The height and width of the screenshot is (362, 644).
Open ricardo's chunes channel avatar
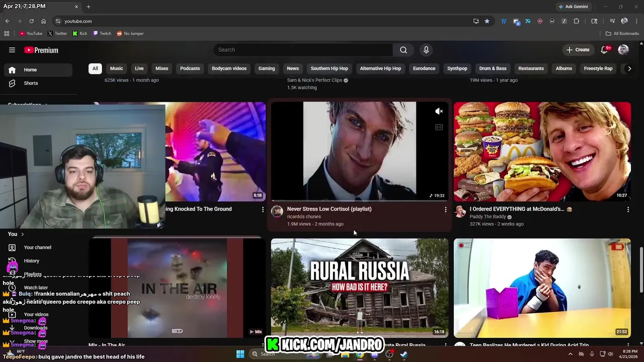277,211
